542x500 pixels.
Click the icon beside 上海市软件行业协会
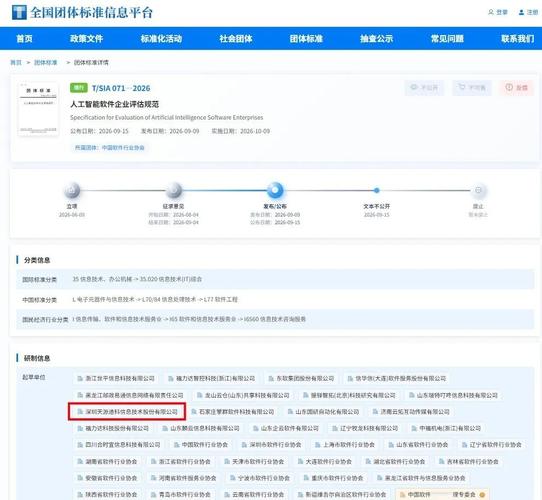tap(317, 445)
